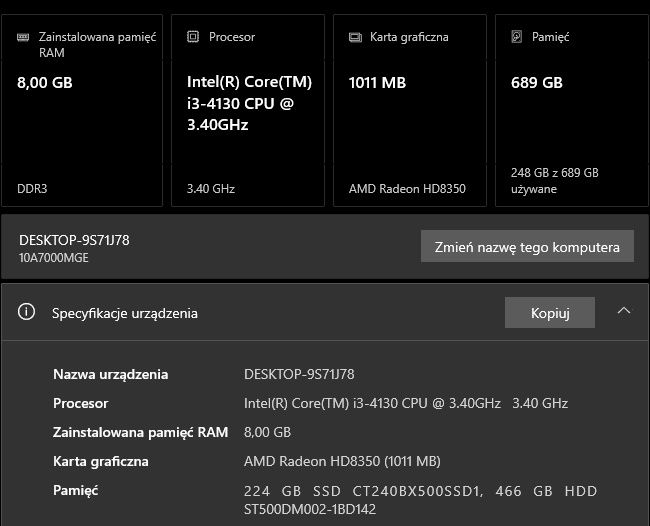Click Zmień nazwę tego komputera button

[527, 247]
